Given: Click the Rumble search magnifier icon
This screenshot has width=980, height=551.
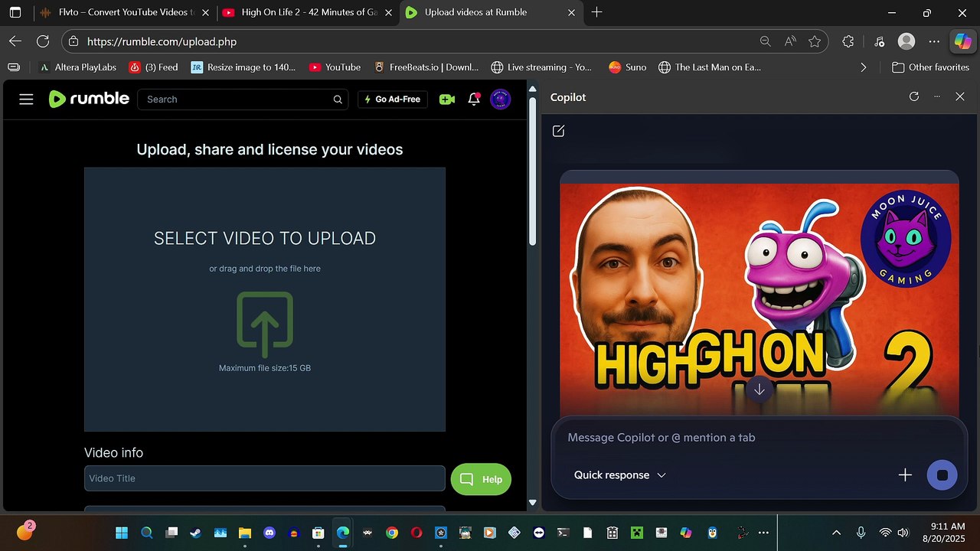Looking at the screenshot, I should 338,99.
